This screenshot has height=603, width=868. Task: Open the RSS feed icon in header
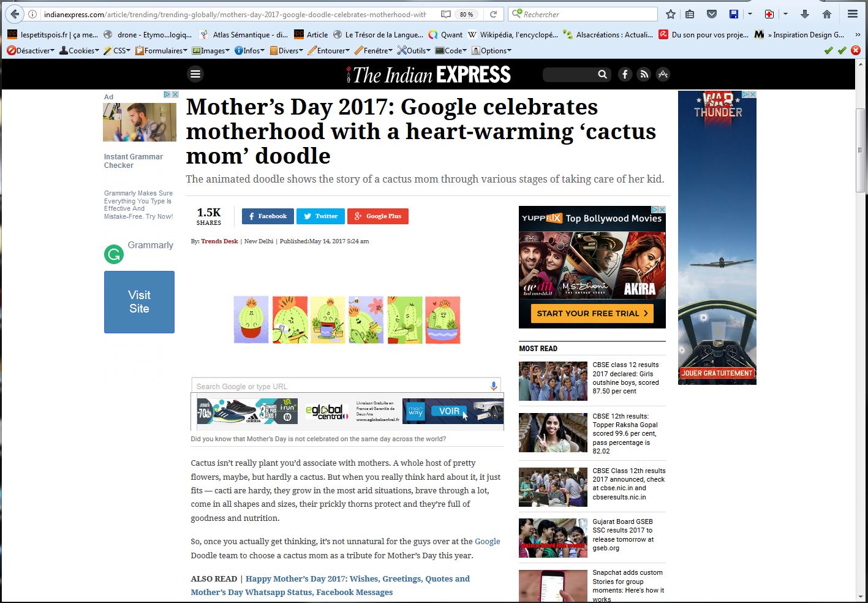tap(644, 74)
